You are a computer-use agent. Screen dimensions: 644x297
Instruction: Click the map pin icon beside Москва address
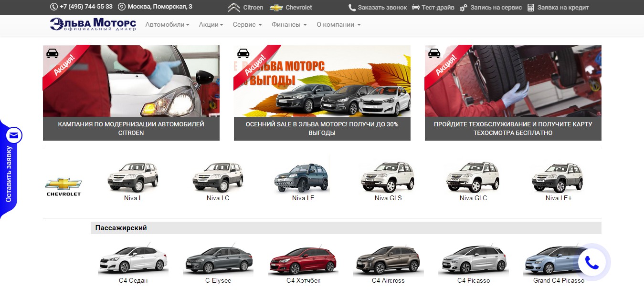coord(122,7)
